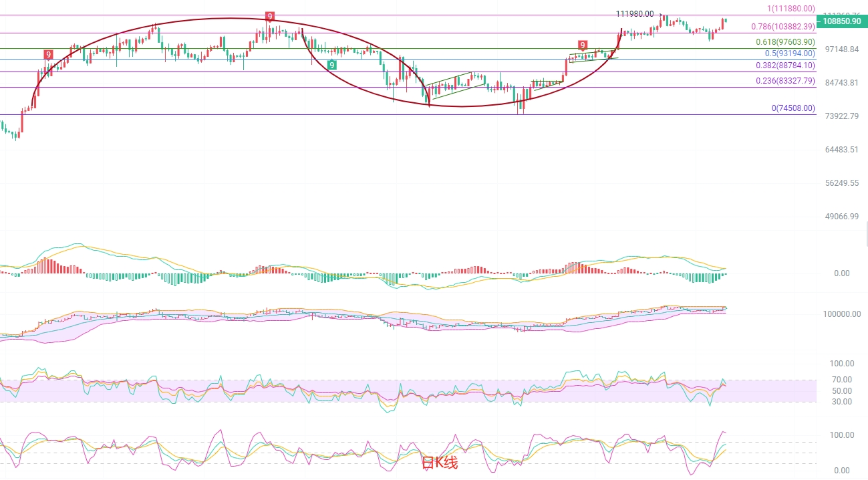Select the 49066.99 price axis value
The width and height of the screenshot is (868, 480).
841,216
